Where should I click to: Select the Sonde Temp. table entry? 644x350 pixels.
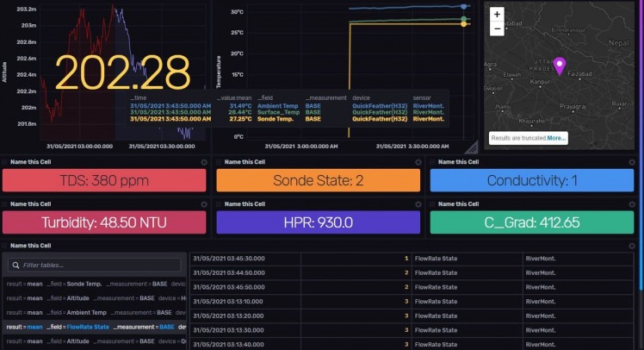(x=96, y=284)
